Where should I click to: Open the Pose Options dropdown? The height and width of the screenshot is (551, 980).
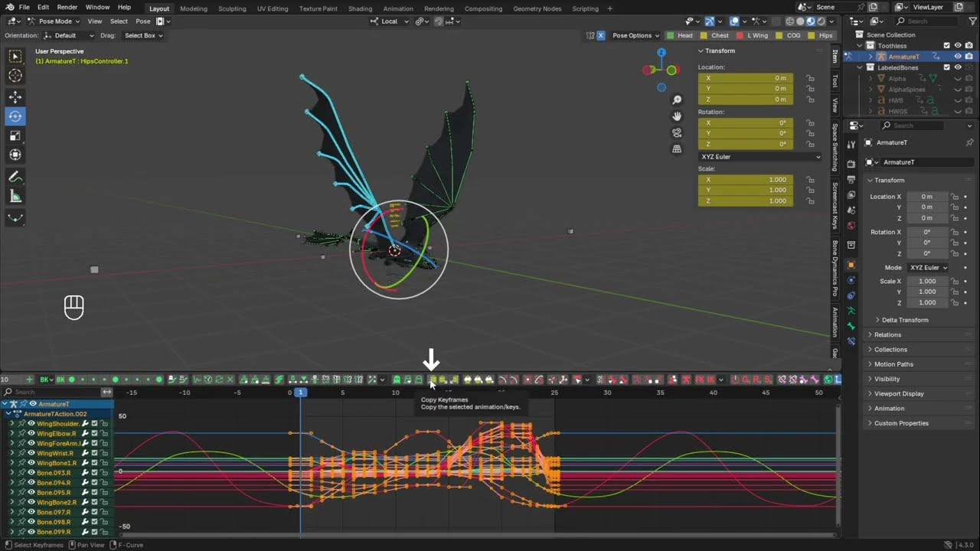point(636,35)
